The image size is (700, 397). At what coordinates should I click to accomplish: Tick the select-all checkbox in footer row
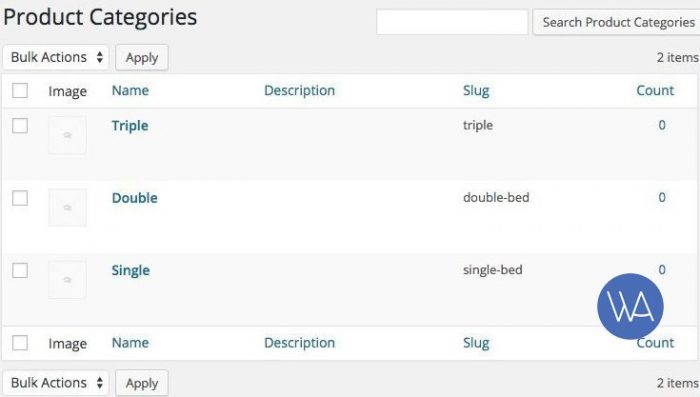(x=20, y=343)
